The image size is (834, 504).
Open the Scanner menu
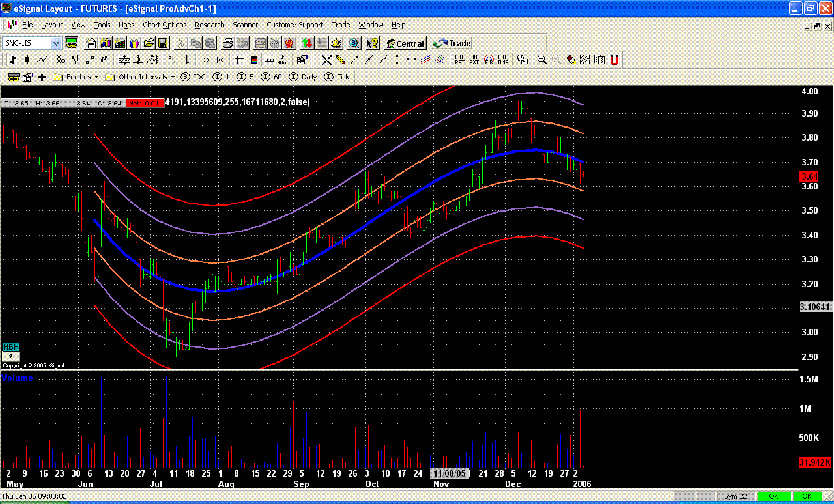[x=245, y=25]
